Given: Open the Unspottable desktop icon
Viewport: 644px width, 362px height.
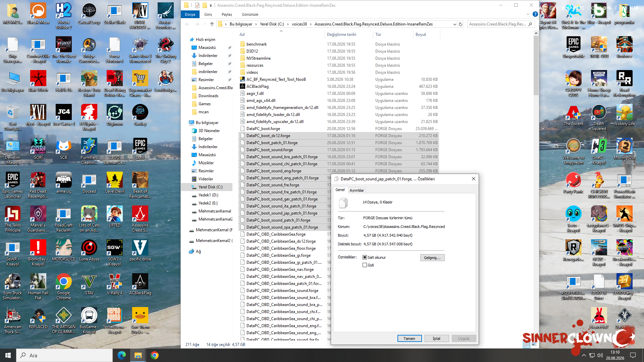Looking at the screenshot, I should [x=573, y=48].
